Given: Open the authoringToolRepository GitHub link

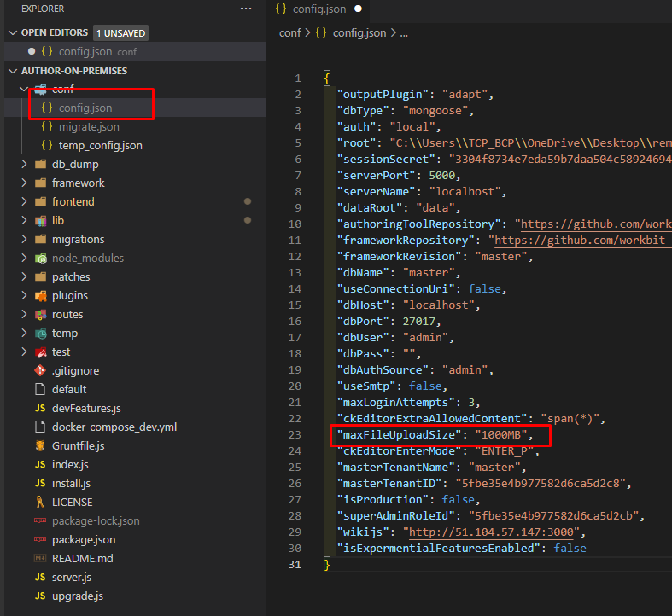Looking at the screenshot, I should click(x=595, y=224).
